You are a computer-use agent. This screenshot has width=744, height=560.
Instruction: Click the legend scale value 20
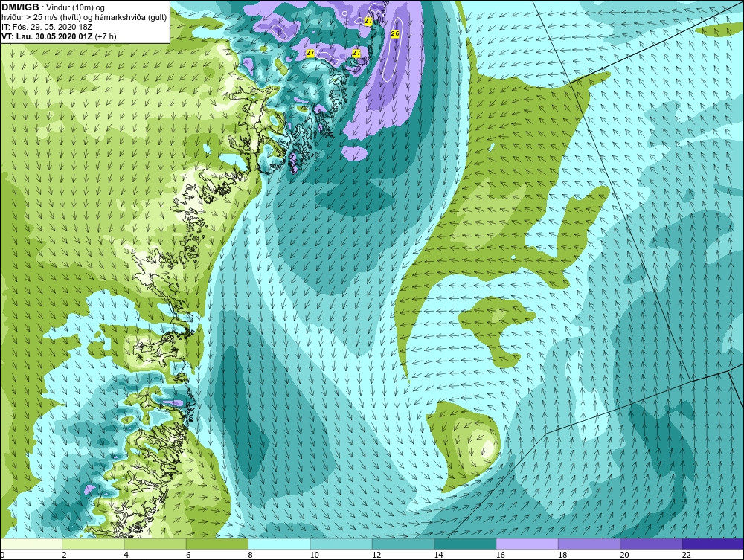[625, 555]
